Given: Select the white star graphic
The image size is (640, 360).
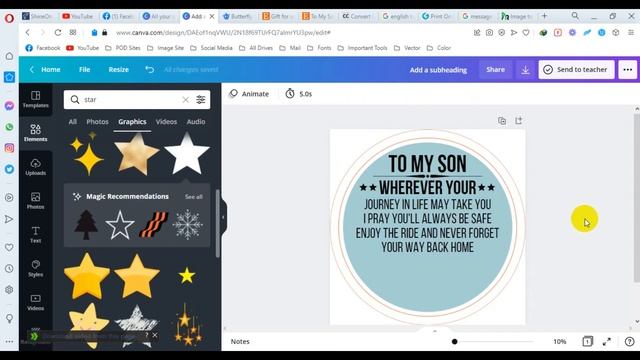Looking at the screenshot, I should pos(187,153).
